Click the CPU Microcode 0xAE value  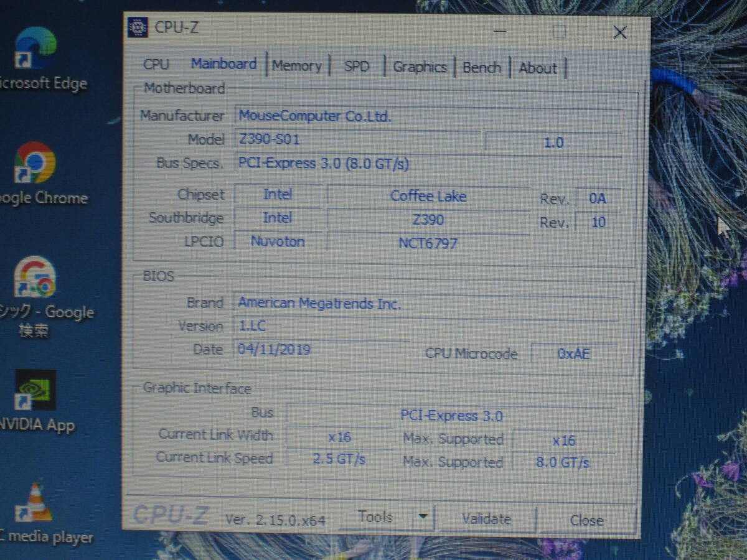click(574, 354)
